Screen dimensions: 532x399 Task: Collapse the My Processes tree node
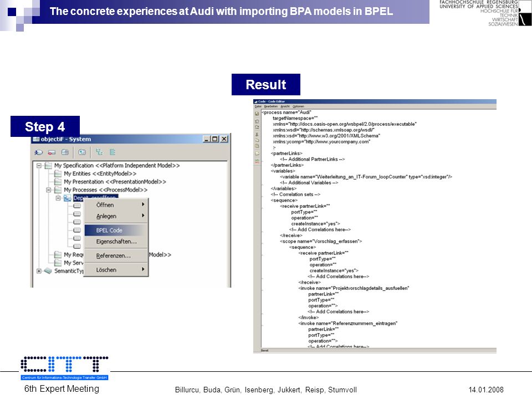tap(49, 190)
